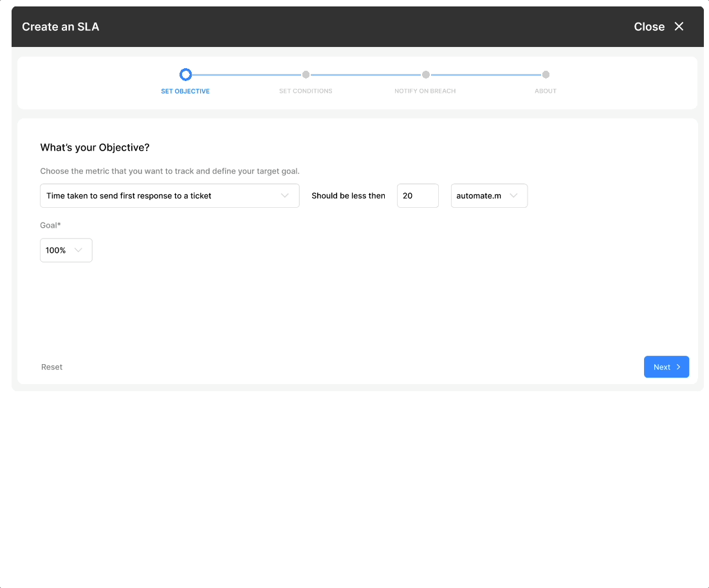This screenshot has height=588, width=709.
Task: Select the SET CONDITIONS step label
Action: [306, 91]
